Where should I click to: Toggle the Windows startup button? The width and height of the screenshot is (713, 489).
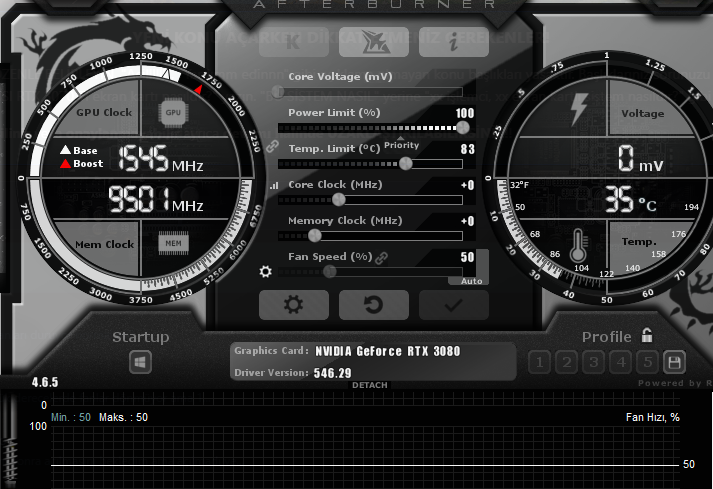point(141,363)
